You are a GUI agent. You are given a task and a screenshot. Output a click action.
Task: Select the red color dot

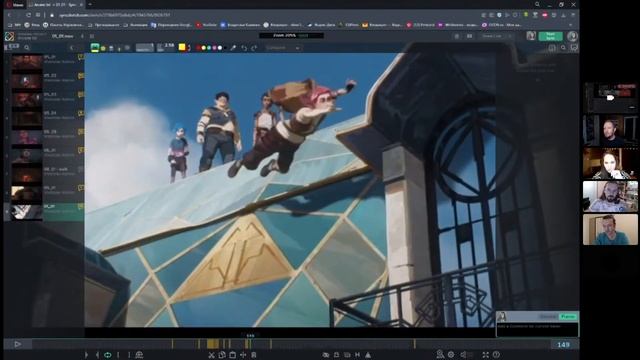pyautogui.click(x=198, y=48)
